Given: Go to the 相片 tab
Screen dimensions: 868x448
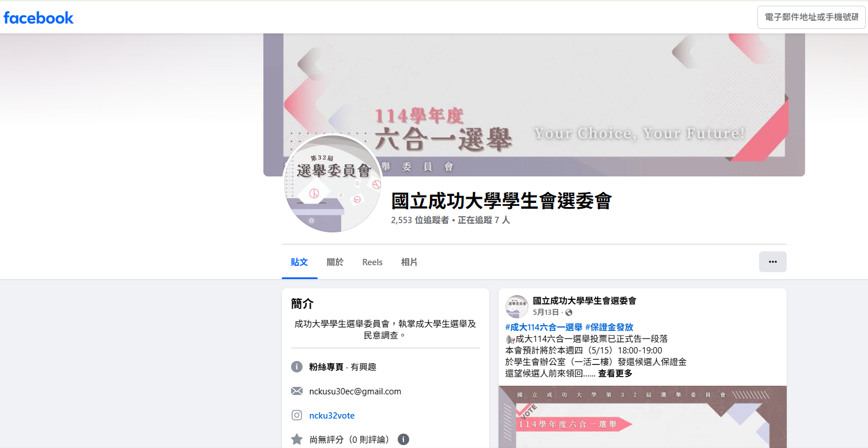Looking at the screenshot, I should tap(409, 262).
